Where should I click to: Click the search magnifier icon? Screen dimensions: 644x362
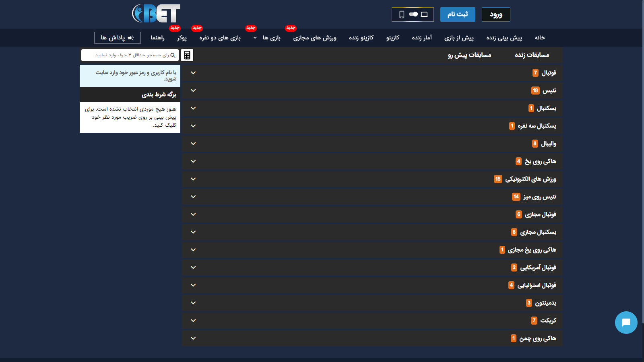(173, 55)
